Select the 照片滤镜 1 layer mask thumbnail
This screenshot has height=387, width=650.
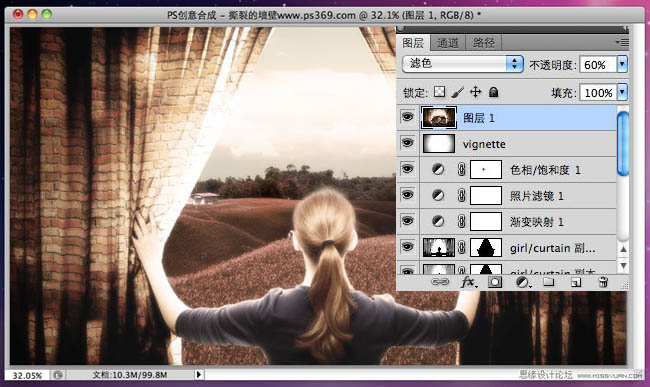[486, 196]
